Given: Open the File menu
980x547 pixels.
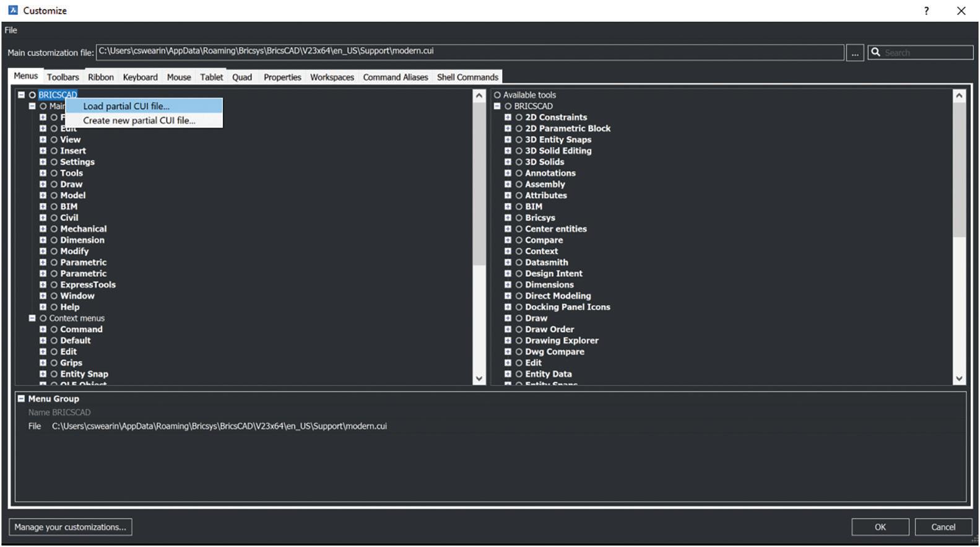Looking at the screenshot, I should (x=11, y=30).
